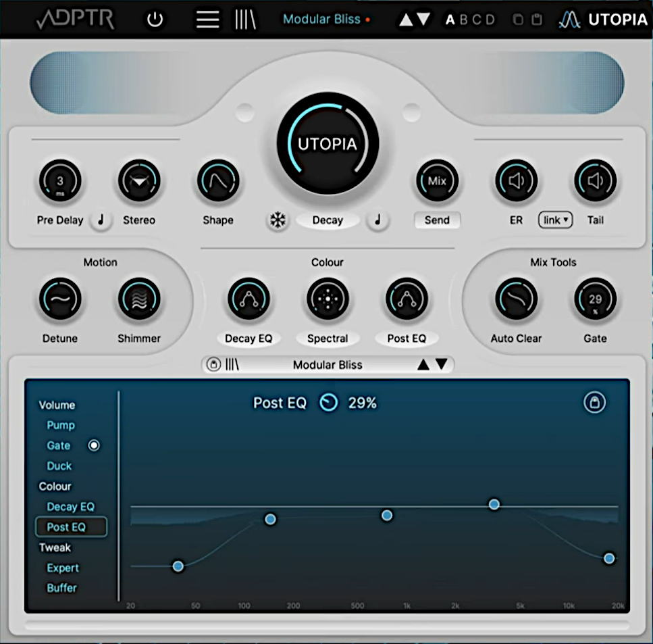Open Post EQ editor via label button
653x644 pixels.
coord(407,338)
